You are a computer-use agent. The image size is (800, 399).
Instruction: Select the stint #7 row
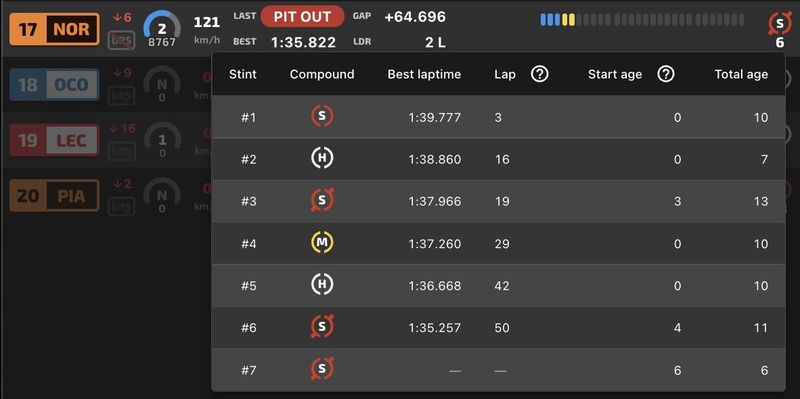(498, 370)
